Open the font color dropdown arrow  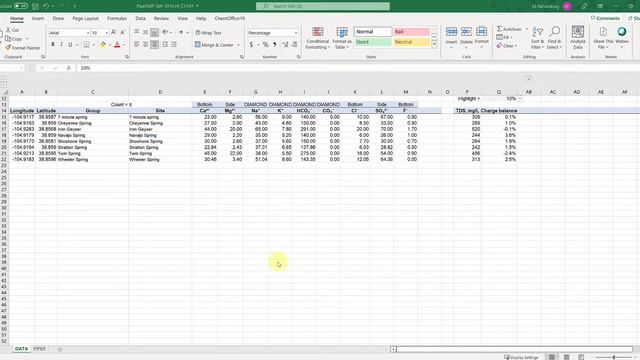click(124, 45)
